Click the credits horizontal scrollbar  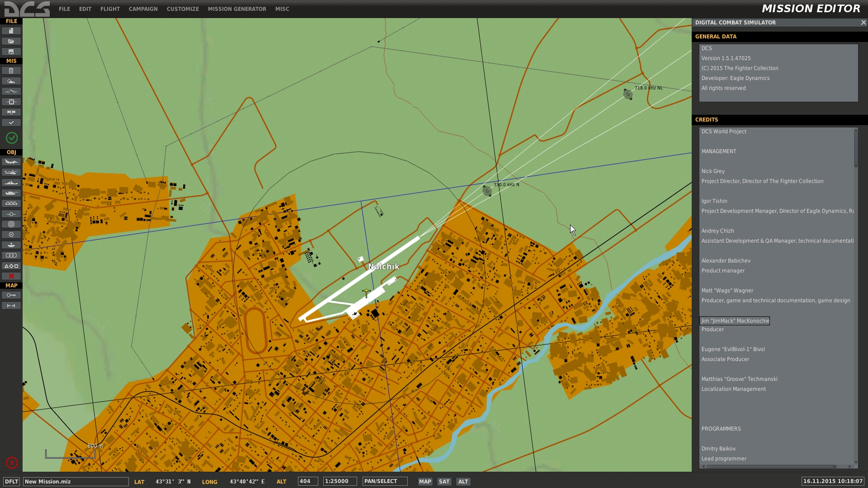point(771,466)
